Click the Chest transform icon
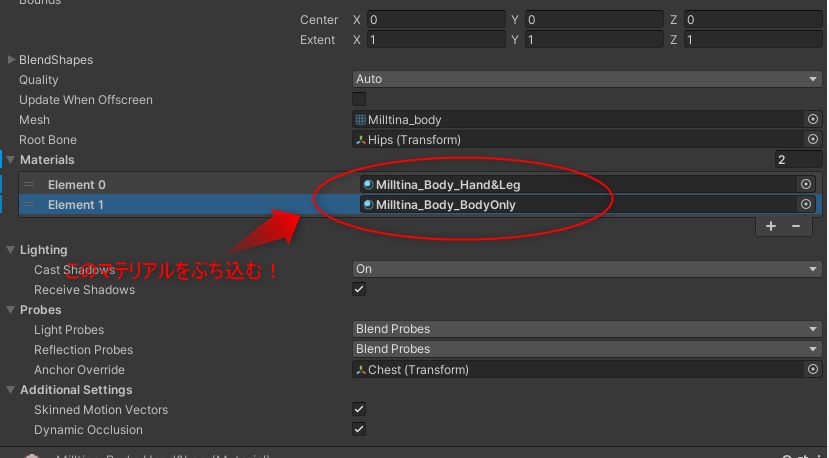Screen dimensions: 829x458 [361, 370]
